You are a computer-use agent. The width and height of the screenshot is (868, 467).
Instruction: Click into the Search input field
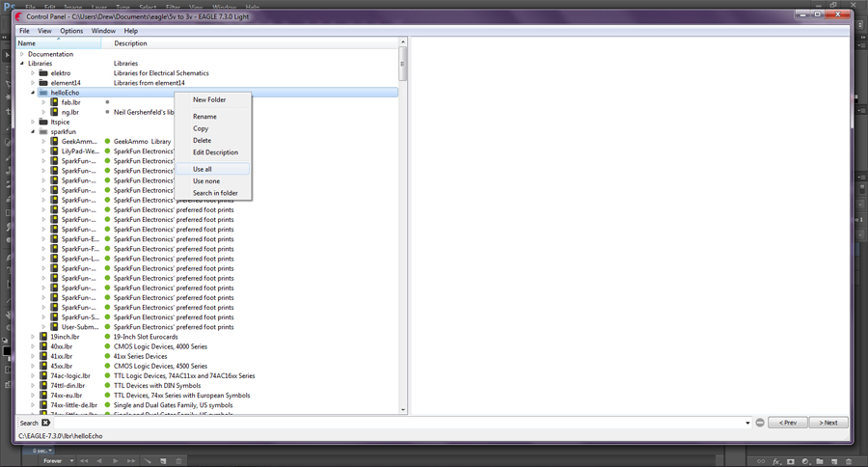click(x=397, y=423)
